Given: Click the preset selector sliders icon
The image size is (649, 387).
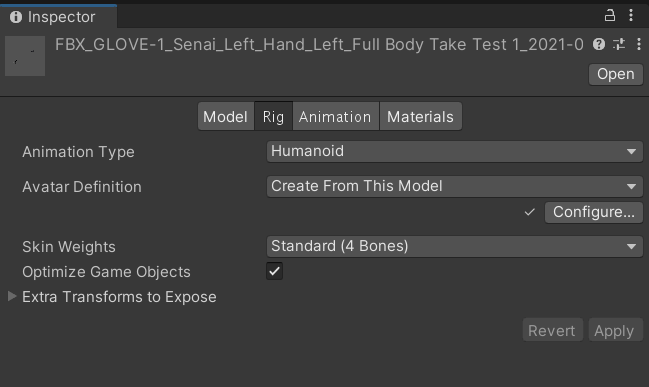Looking at the screenshot, I should click(x=619, y=44).
